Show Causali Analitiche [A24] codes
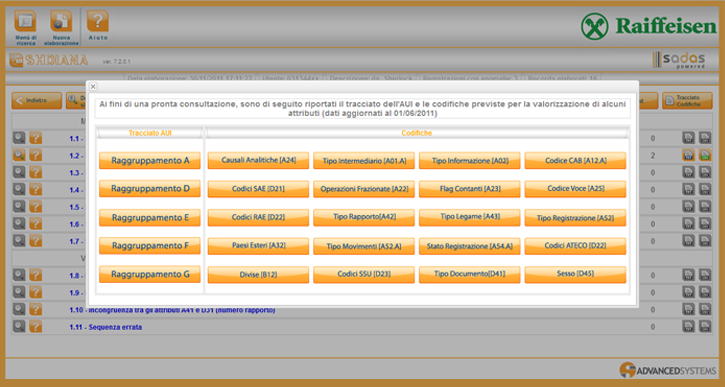 click(258, 160)
